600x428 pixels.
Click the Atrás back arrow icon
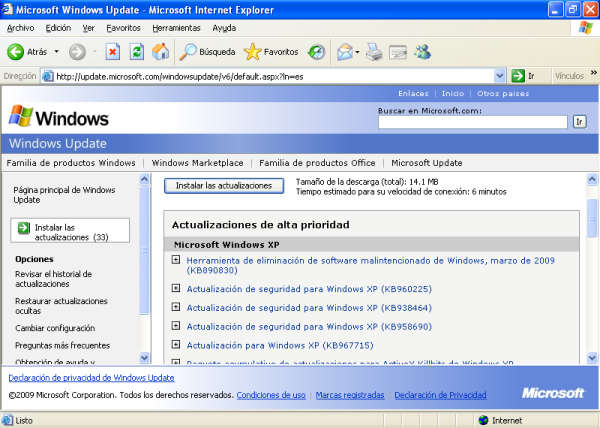point(16,51)
